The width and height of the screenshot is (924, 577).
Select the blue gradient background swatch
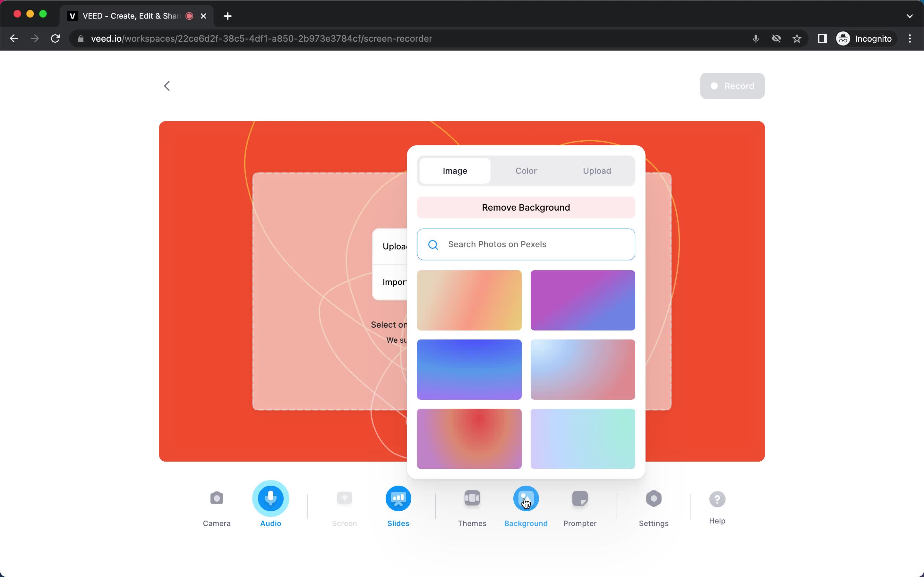(x=469, y=369)
